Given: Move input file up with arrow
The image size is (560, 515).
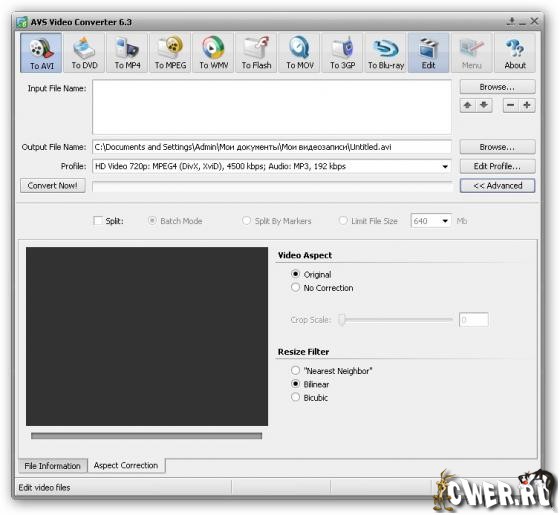Looking at the screenshot, I should 468,105.
